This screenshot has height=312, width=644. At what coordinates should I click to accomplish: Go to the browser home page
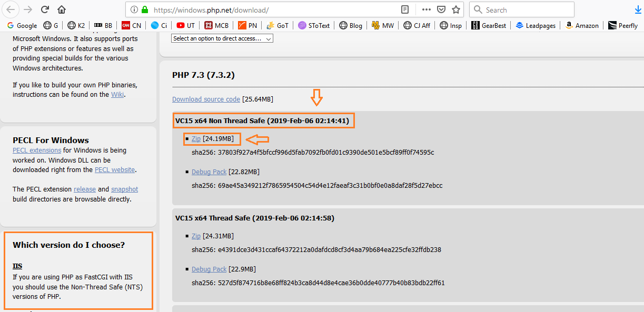coord(62,9)
